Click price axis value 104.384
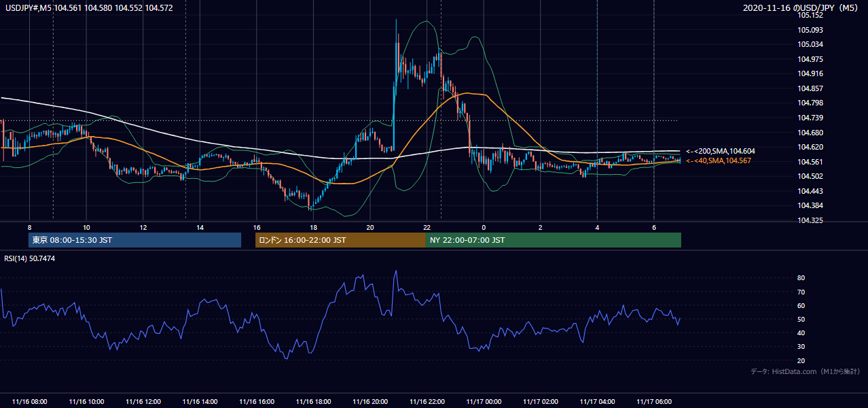The width and height of the screenshot is (868, 408). pyautogui.click(x=810, y=205)
